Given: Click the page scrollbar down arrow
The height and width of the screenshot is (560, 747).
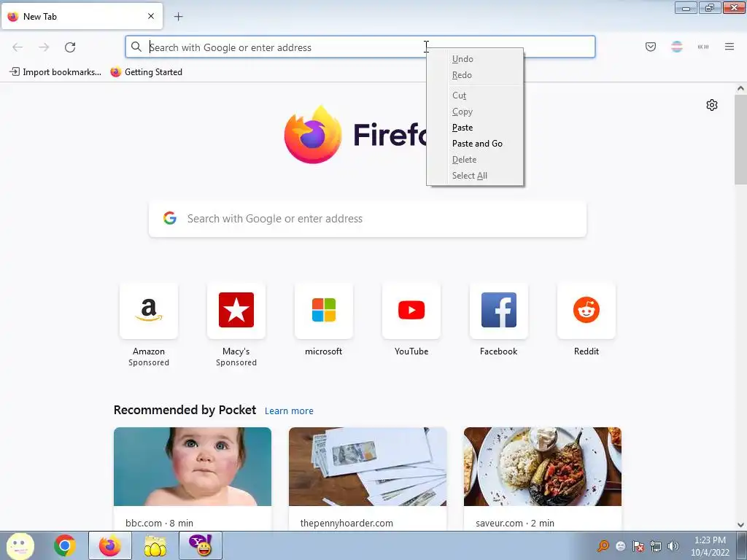Looking at the screenshot, I should (x=740, y=525).
